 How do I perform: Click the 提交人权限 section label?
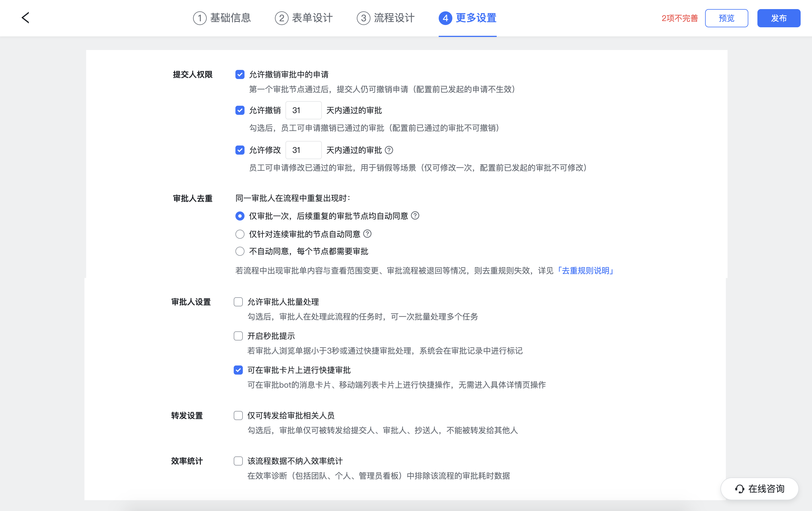[192, 74]
